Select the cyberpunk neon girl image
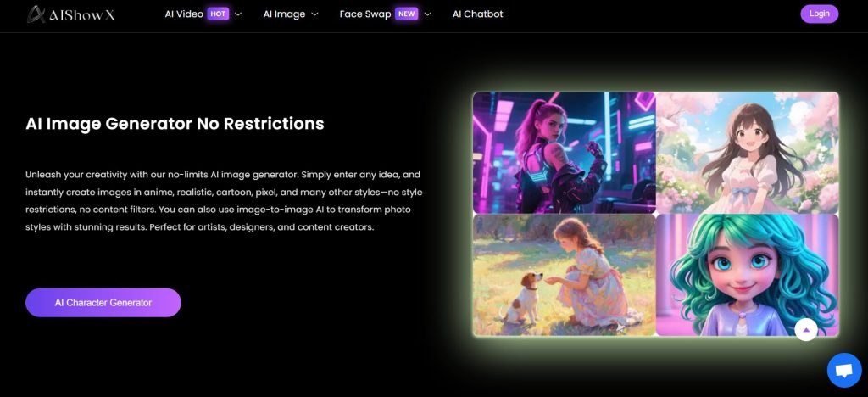Screen dimensions: 868x397 (x=564, y=152)
